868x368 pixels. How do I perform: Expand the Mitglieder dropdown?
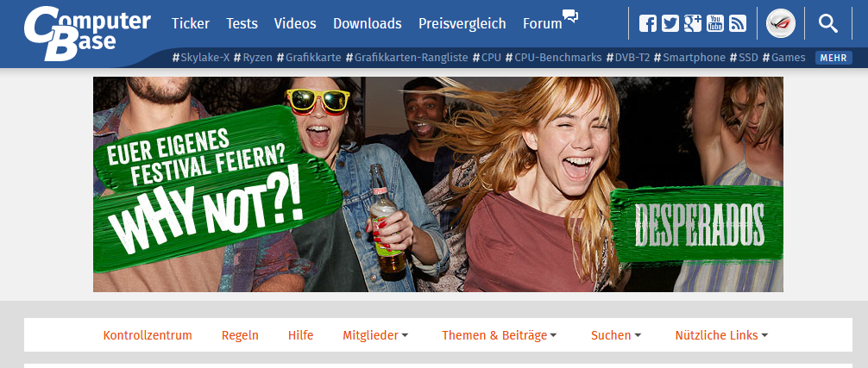375,335
